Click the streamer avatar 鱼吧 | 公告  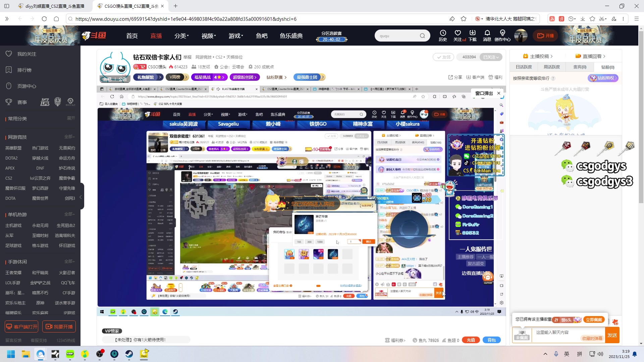115,67
